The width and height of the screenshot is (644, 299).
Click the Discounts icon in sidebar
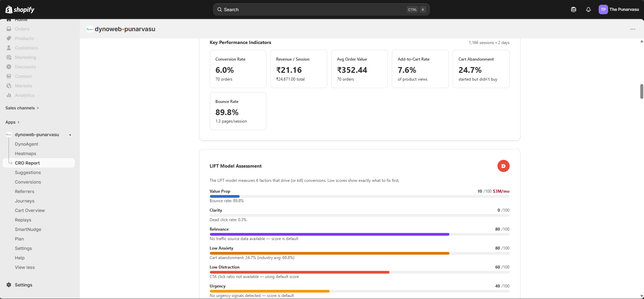coord(9,67)
